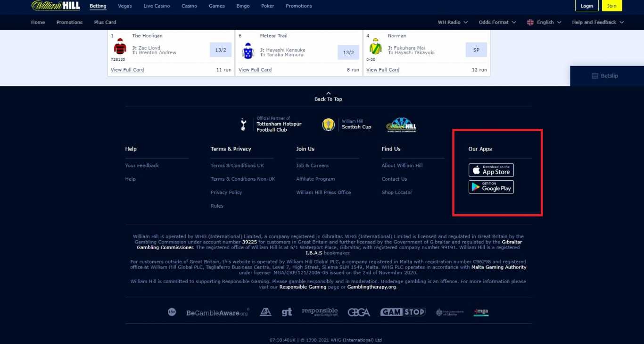Open account number 39225 link
The image size is (644, 344).
tap(249, 242)
